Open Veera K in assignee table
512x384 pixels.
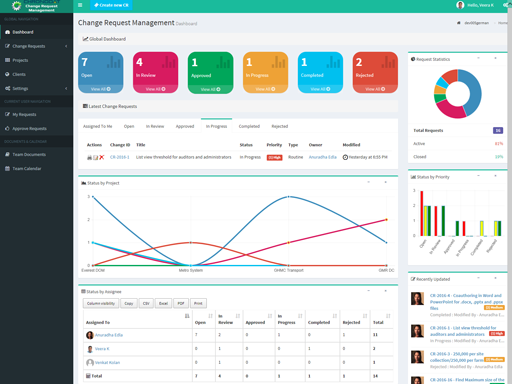pos(102,349)
